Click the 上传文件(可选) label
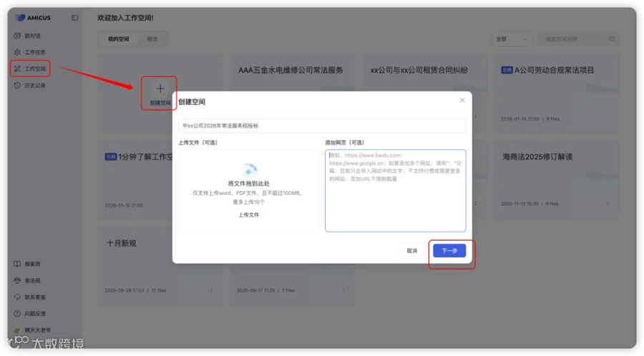The height and width of the screenshot is (356, 644). click(198, 143)
